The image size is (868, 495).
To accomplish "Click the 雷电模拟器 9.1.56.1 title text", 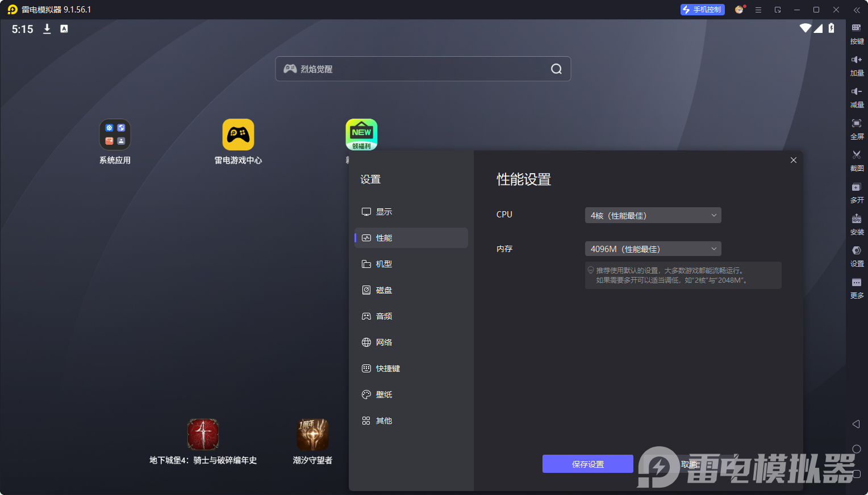I will click(56, 10).
